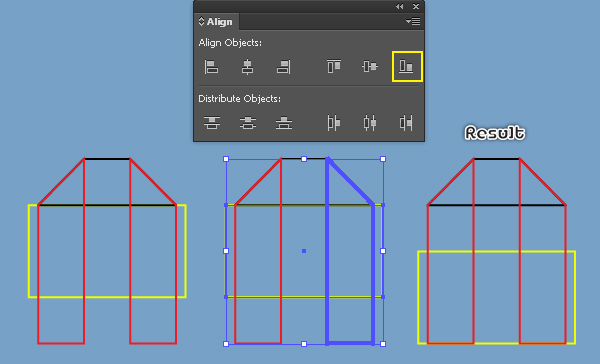600x364 pixels.
Task: Click highlighted Vertical Align Bottom icon
Action: point(407,67)
